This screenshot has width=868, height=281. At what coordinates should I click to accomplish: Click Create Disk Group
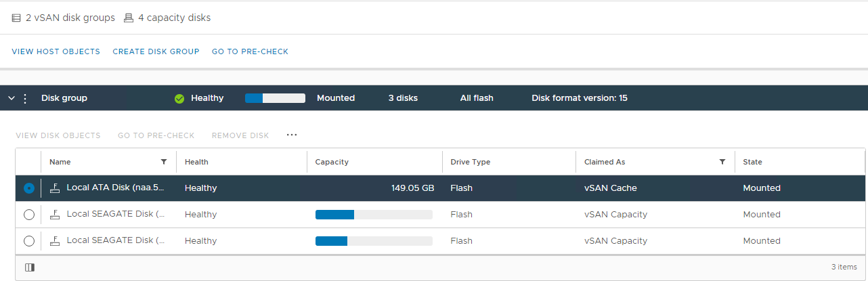[x=156, y=51]
